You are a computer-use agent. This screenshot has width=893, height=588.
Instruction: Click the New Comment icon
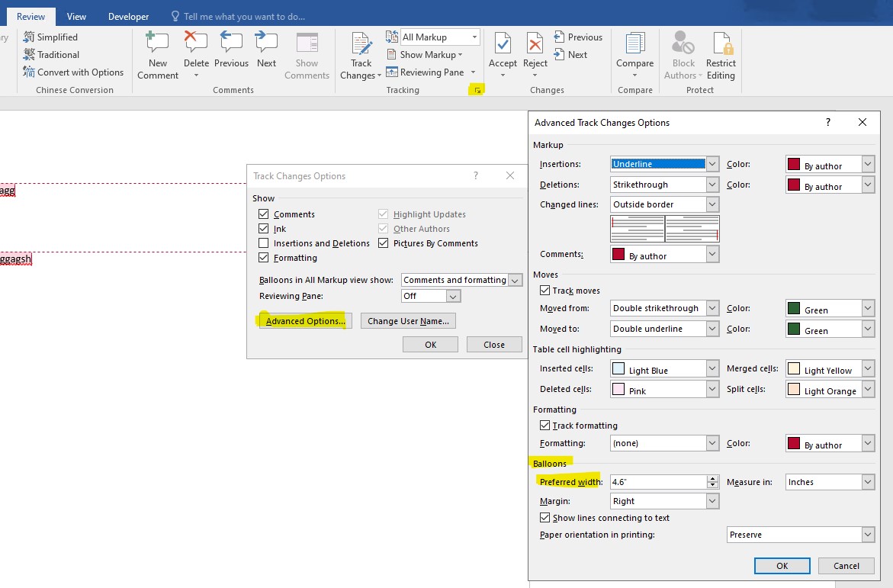coord(157,43)
